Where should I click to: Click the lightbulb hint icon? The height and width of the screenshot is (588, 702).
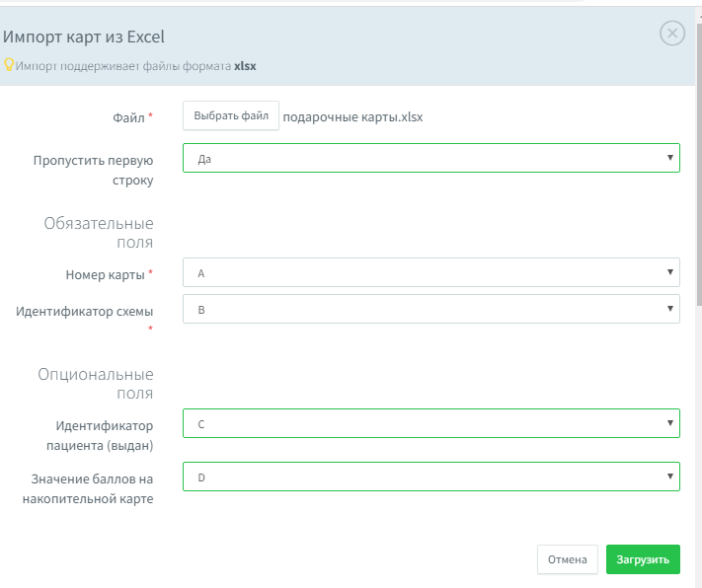click(x=9, y=65)
